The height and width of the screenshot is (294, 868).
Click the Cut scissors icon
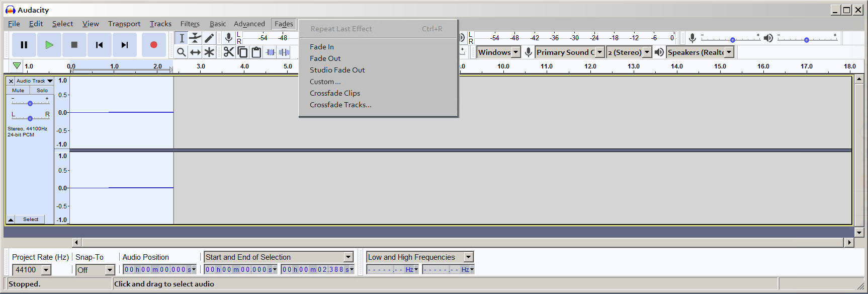coord(229,52)
